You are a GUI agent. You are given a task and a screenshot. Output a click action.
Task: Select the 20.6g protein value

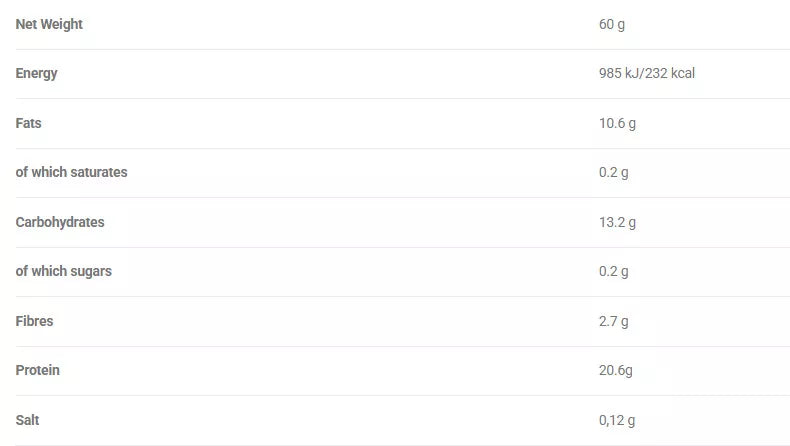(x=615, y=370)
